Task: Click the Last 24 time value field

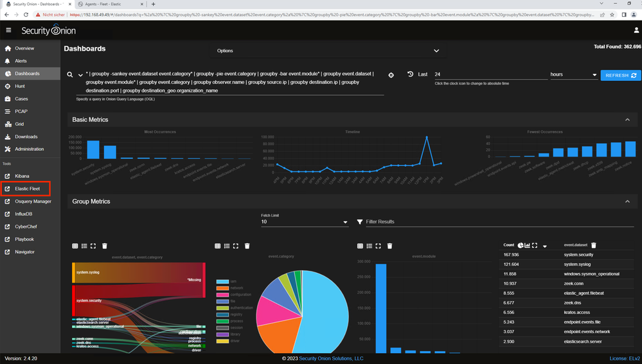Action: [490, 74]
